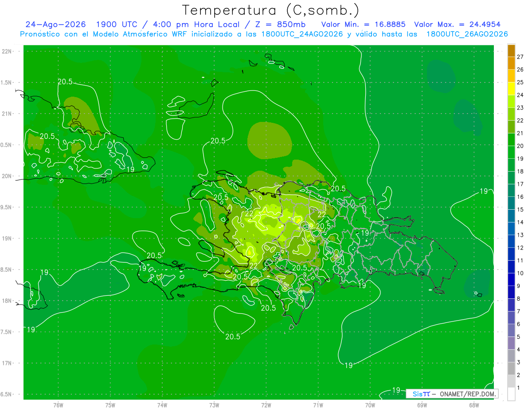Click the legend scale value 12
532x411 pixels.
[x=520, y=247]
